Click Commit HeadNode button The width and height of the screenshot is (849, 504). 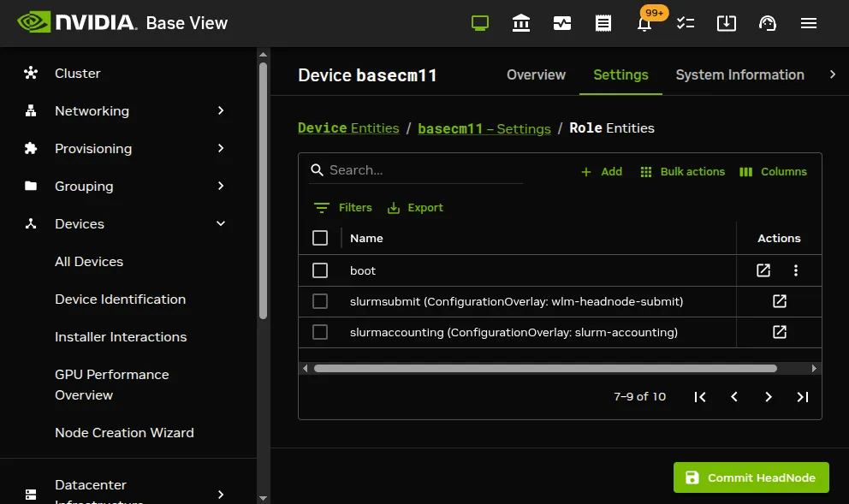tap(751, 477)
